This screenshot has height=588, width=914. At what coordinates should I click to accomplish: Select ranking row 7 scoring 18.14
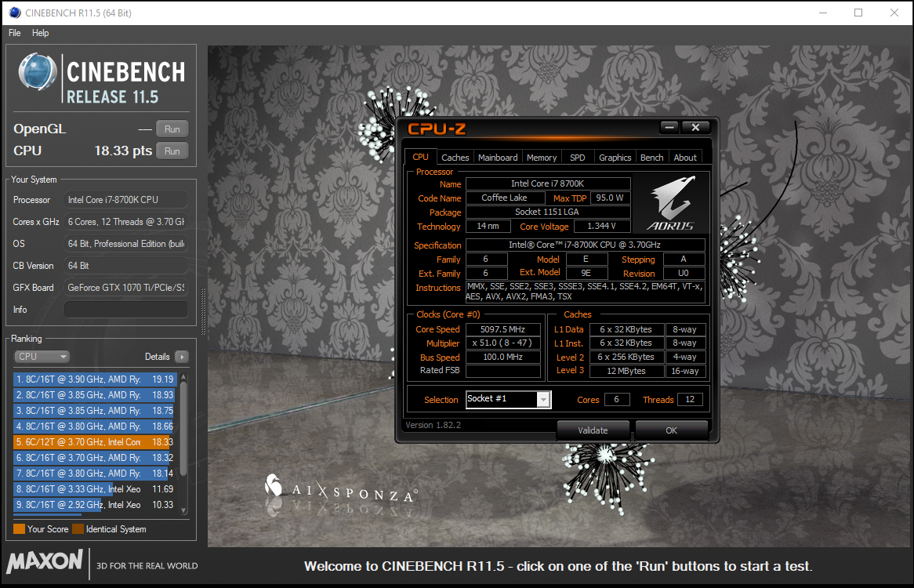tap(95, 474)
